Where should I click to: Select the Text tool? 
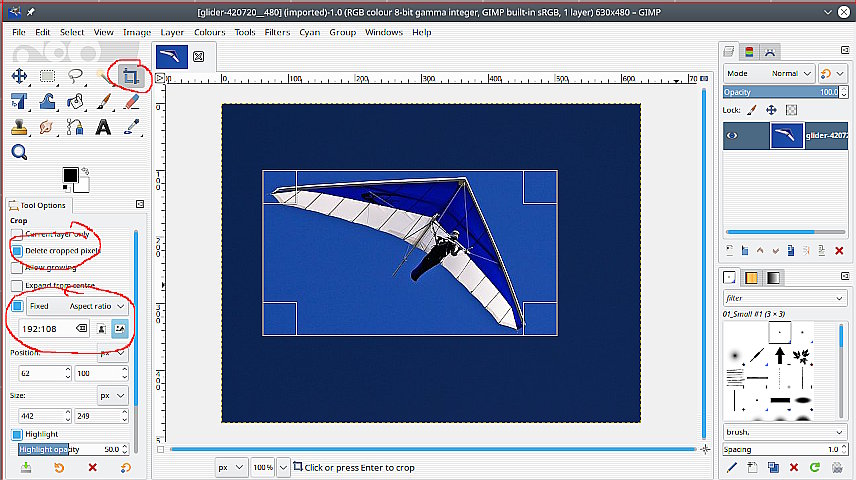(x=103, y=127)
